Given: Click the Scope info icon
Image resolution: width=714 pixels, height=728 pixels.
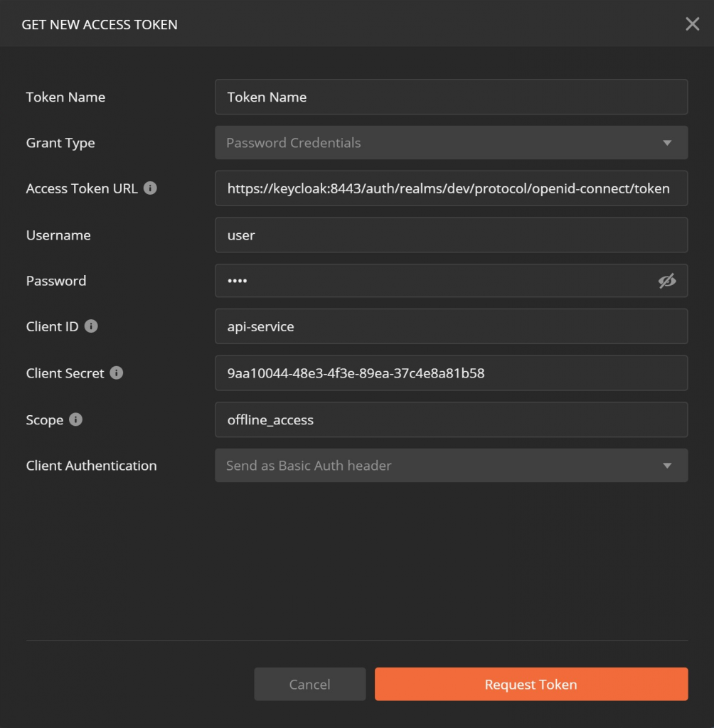Looking at the screenshot, I should click(x=75, y=419).
